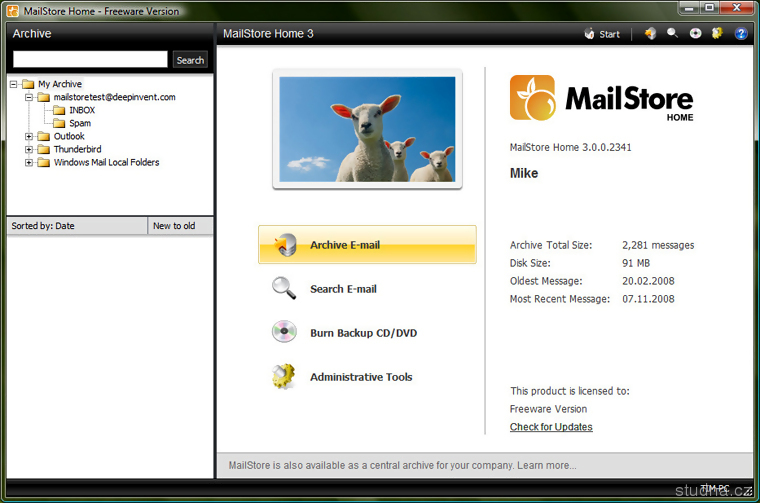Click the 91 MB disk size value
The image size is (760, 503).
[x=636, y=263]
